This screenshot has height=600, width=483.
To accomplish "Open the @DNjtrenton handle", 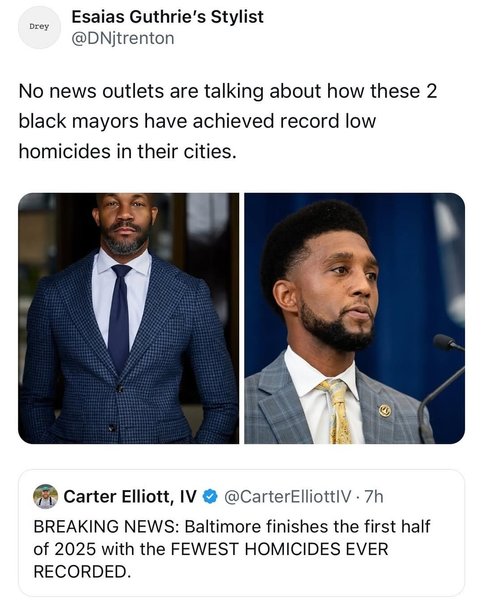I will [123, 38].
